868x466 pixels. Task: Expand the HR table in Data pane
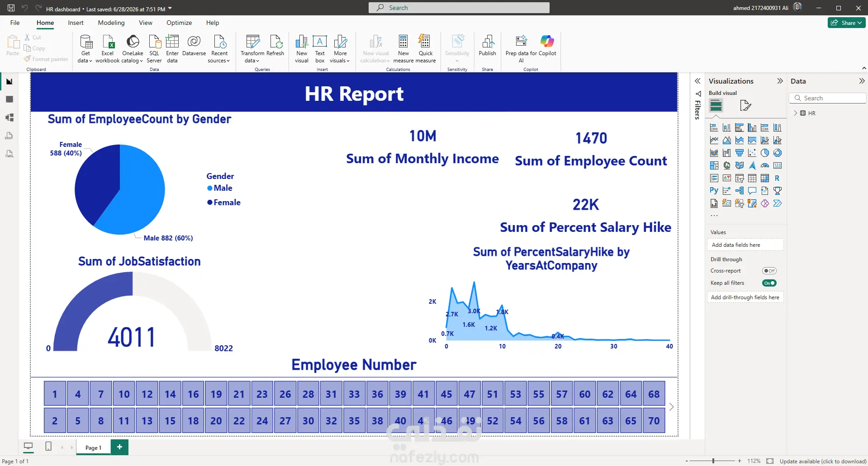(796, 113)
